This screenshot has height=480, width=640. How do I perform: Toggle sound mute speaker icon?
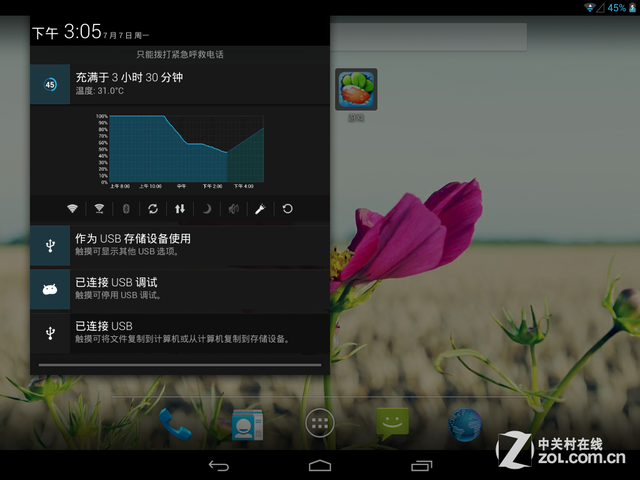(x=233, y=208)
